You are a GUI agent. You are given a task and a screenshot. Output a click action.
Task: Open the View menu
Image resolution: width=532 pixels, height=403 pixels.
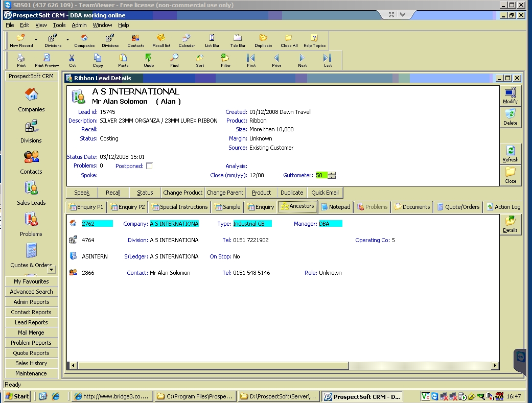tap(41, 25)
